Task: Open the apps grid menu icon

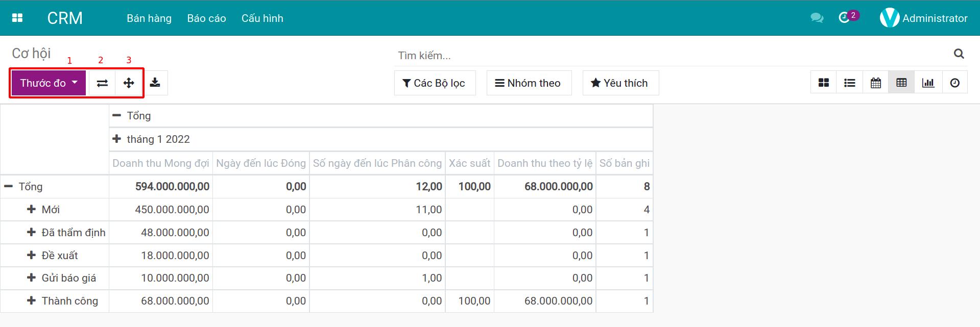Action: pos(17,18)
